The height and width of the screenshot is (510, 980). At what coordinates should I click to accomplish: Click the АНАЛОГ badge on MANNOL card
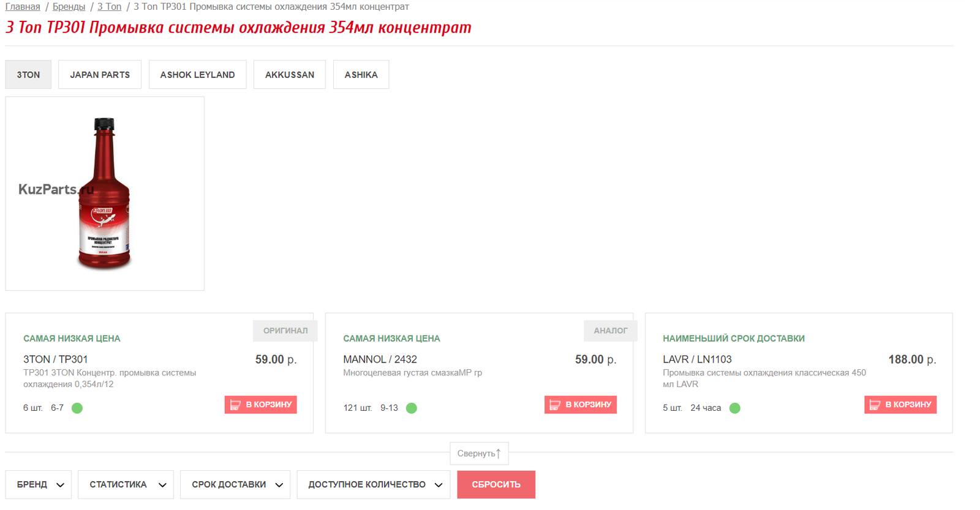click(611, 331)
